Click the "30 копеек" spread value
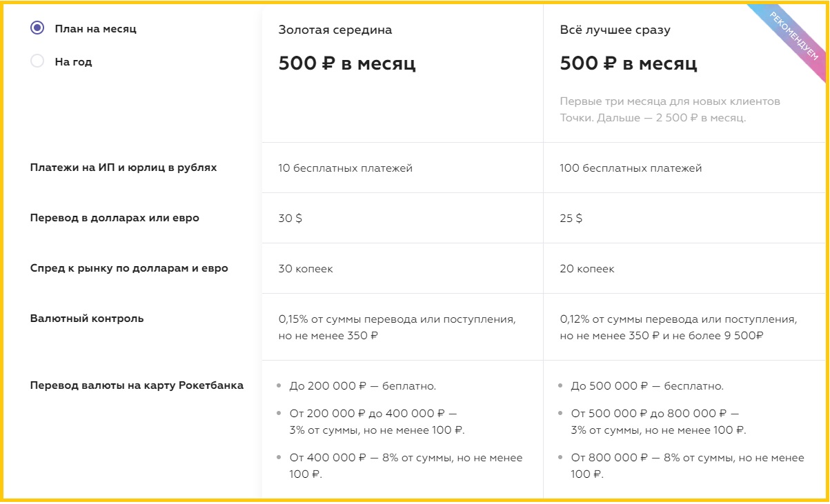The image size is (830, 504). [x=306, y=269]
